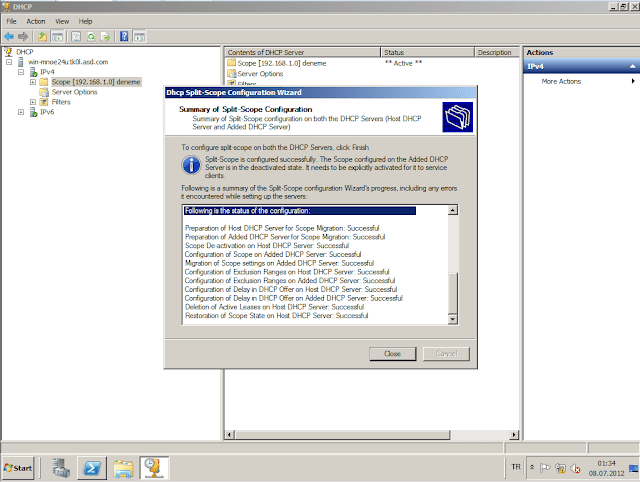Select Server Options in the tree
Viewport: 640px width, 482px height.
(74, 92)
